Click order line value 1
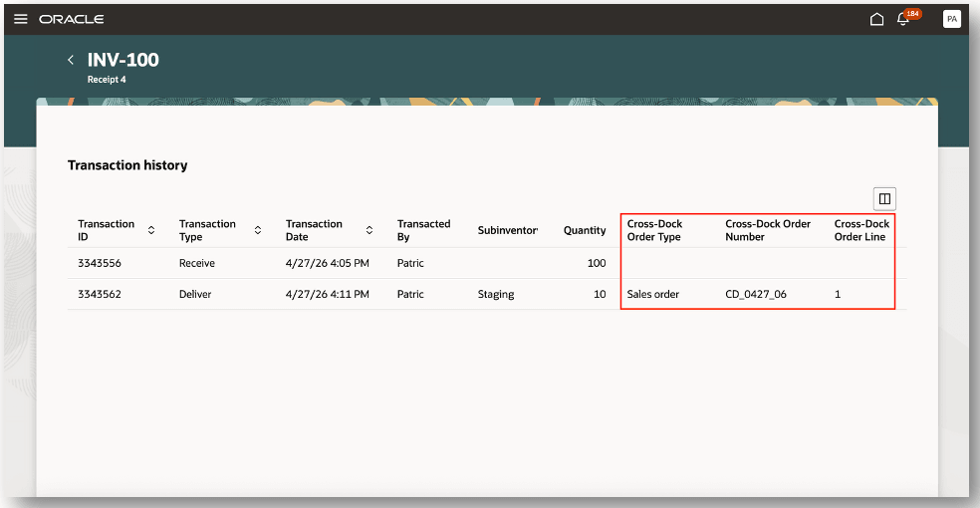Viewport: 980px width, 508px height. (838, 294)
